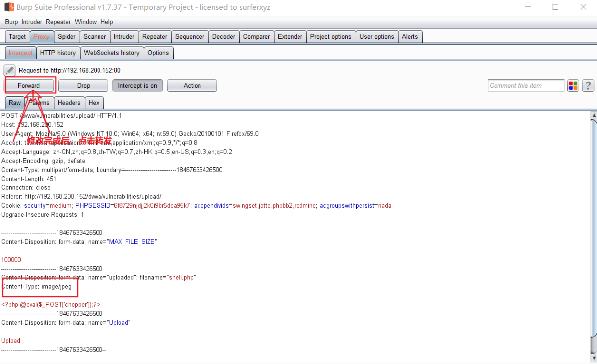
Task: Click the name="Upload" form-data line
Action: coord(66,323)
